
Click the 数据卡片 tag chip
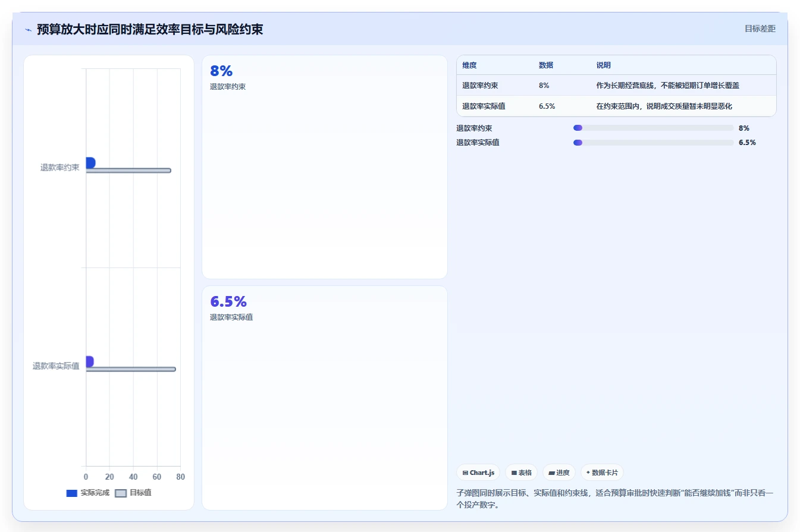pos(602,473)
